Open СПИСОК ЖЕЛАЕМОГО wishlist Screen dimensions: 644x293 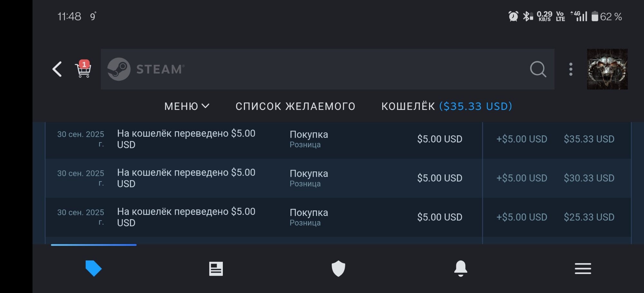tap(295, 106)
